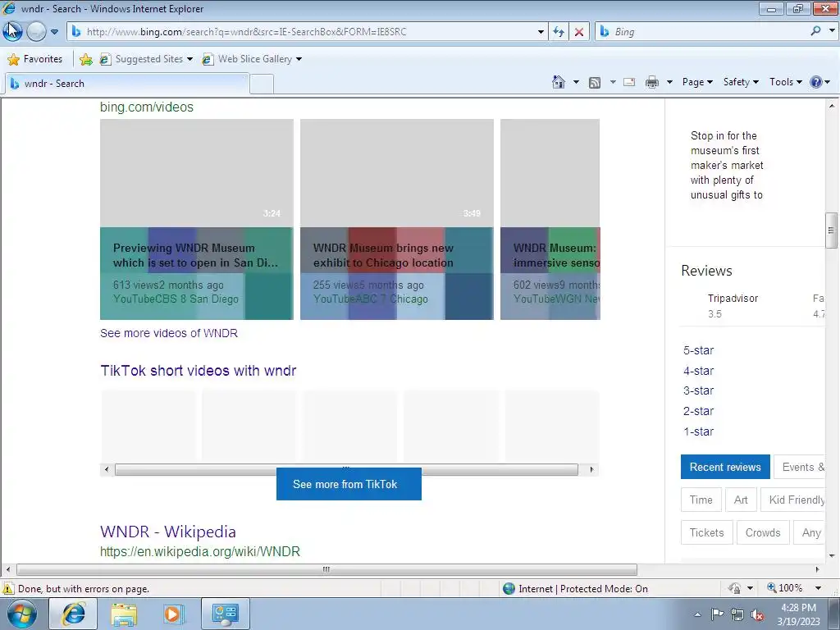Click the 4-star rating row

coord(699,371)
